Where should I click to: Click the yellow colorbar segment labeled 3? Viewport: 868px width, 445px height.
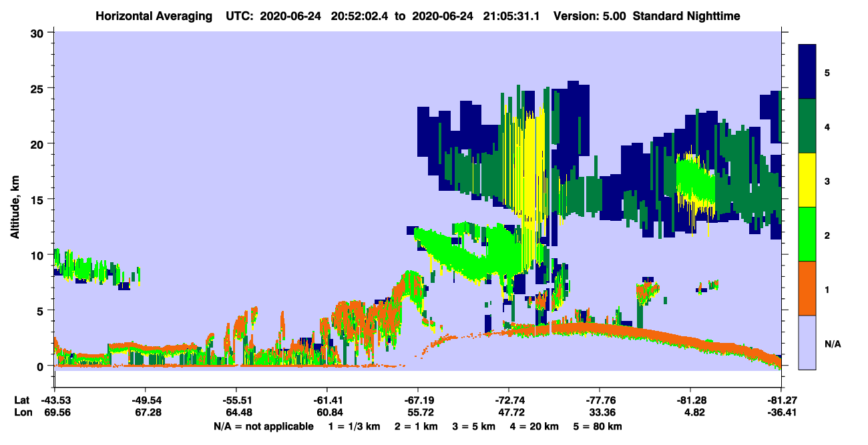tap(808, 179)
